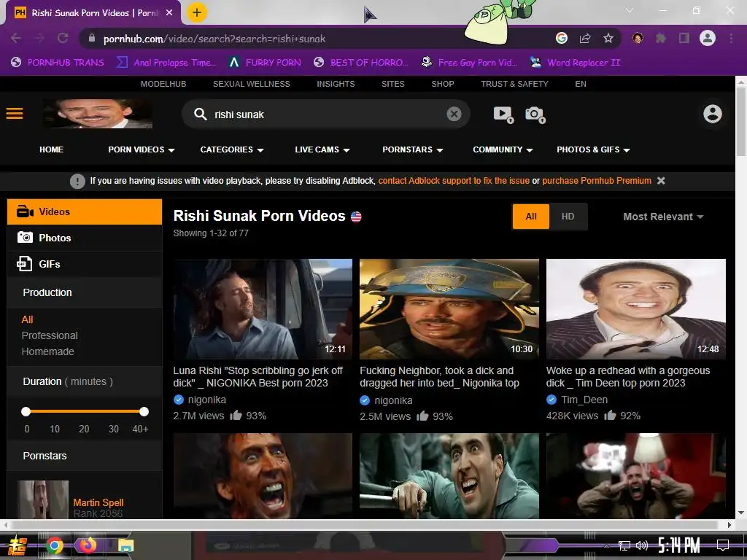Select All under Production
Viewport: 747px width, 560px height.
[27, 319]
